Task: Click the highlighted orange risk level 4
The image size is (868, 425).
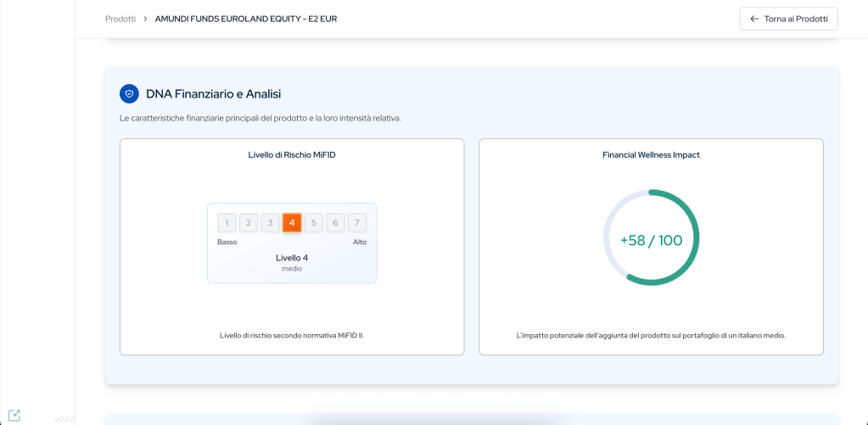Action: tap(292, 223)
